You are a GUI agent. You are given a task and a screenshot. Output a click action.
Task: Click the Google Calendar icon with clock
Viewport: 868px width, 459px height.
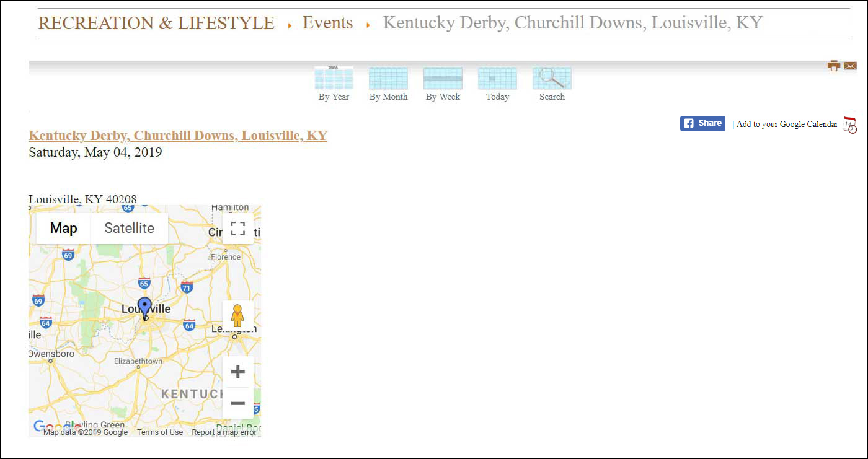click(x=850, y=125)
